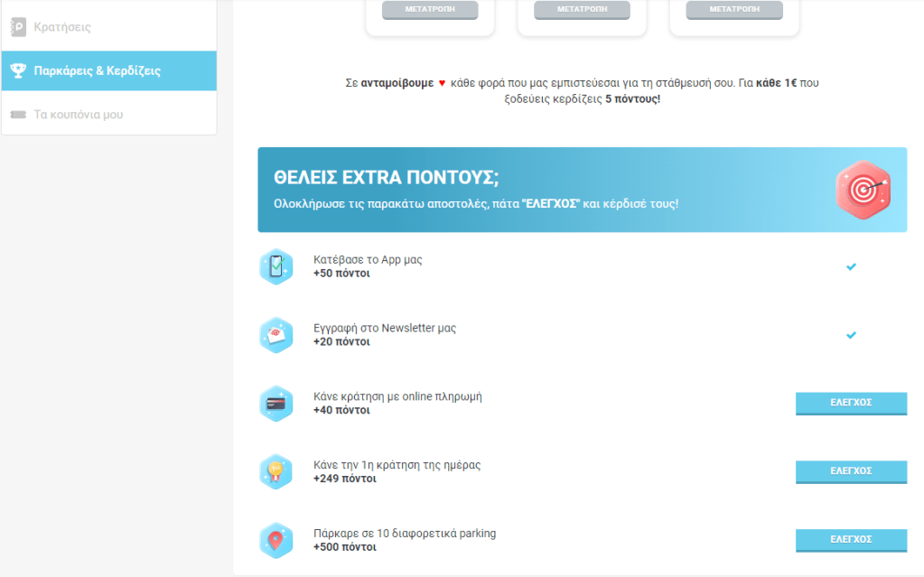924x577 pixels.
Task: Click the red heart next to ανταμοίβουμε
Action: click(442, 83)
